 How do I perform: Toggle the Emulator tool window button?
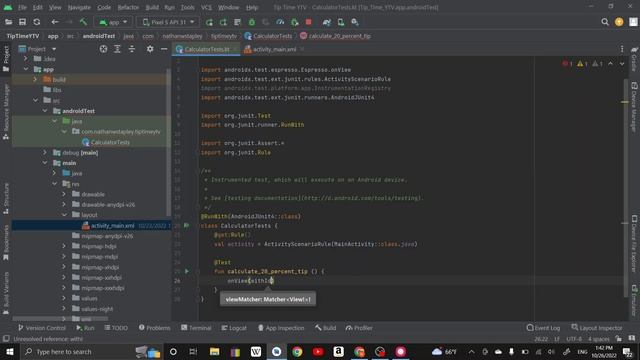634,300
